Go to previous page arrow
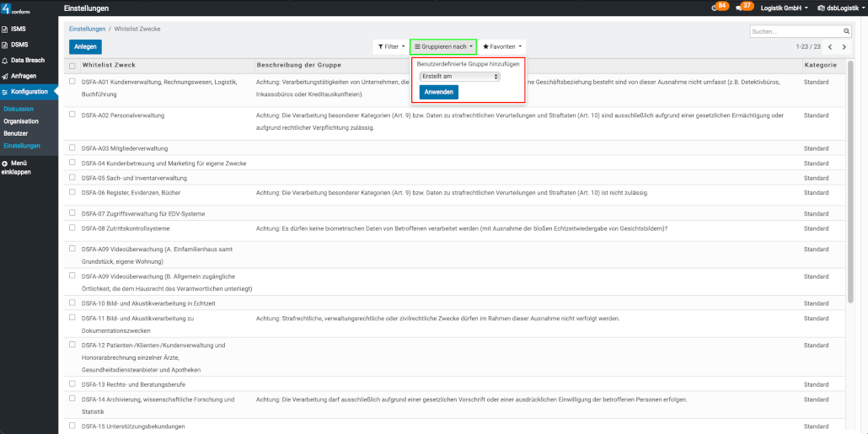This screenshot has height=434, width=868. point(831,47)
